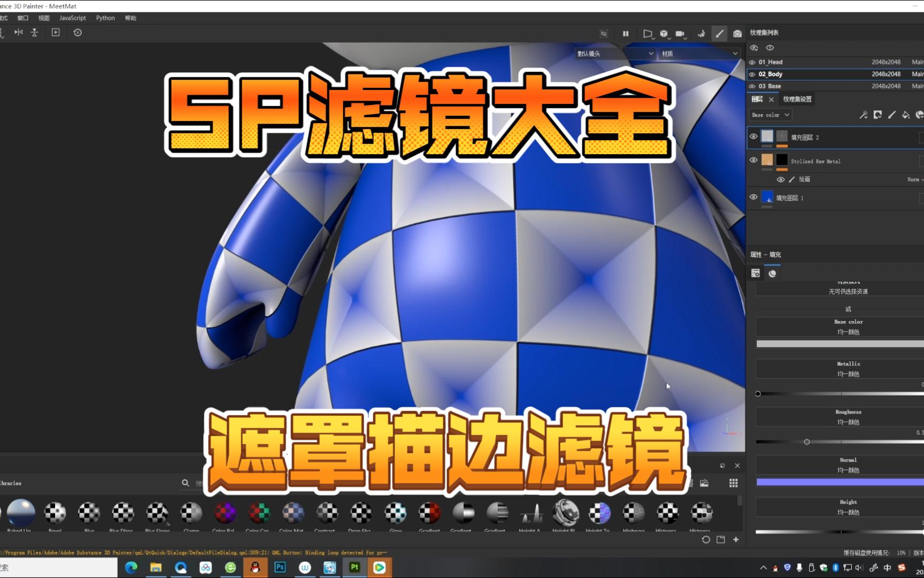Click the Base color uniform color swatch
The width and height of the screenshot is (924, 578).
(x=840, y=344)
